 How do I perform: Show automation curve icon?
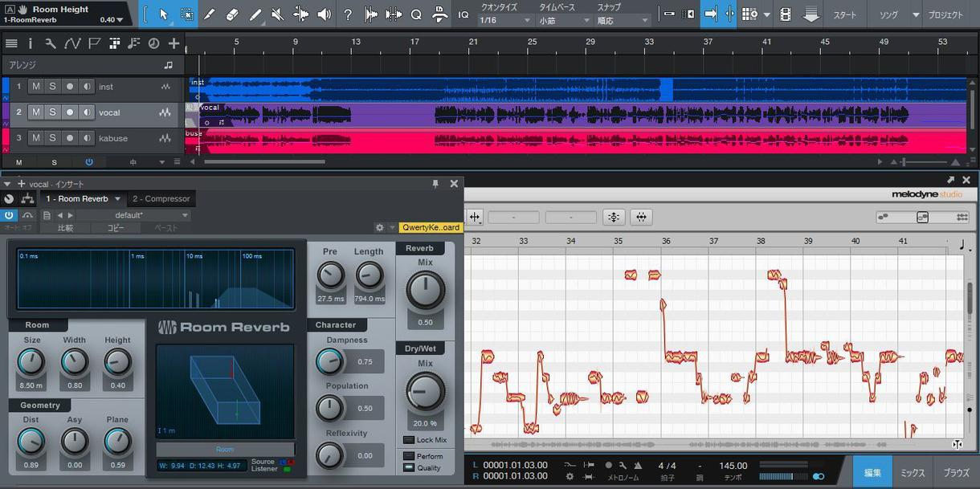[72, 43]
